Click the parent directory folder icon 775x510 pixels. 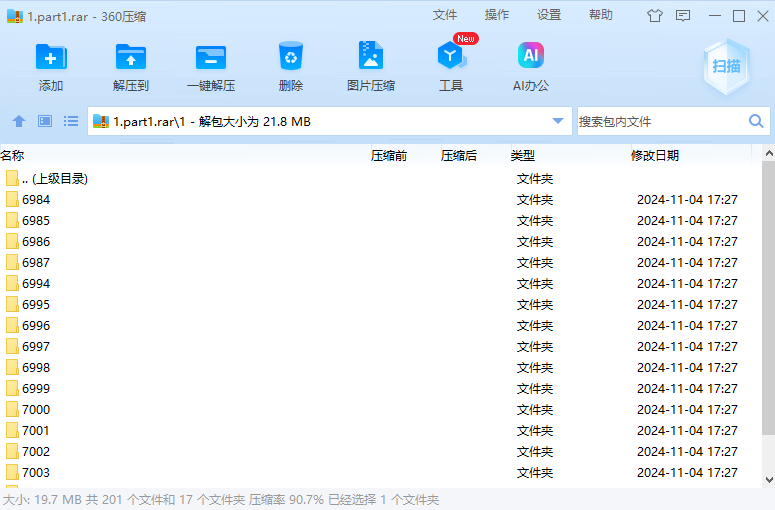tap(12, 178)
